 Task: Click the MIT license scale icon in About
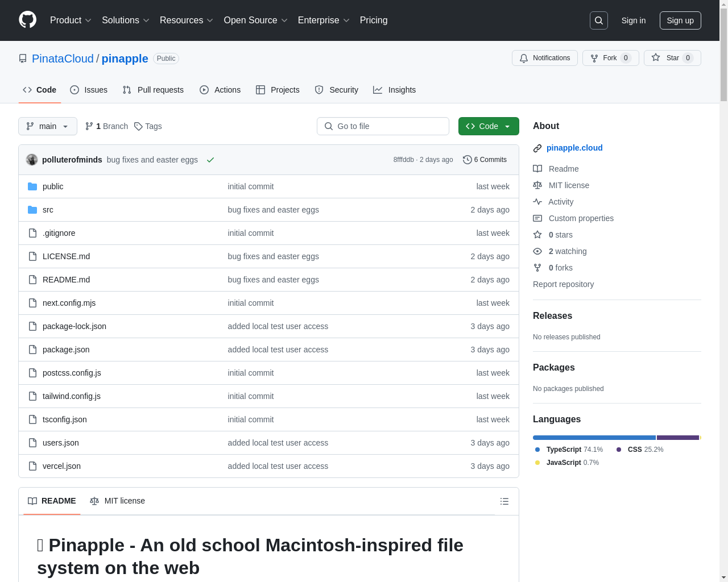point(537,185)
